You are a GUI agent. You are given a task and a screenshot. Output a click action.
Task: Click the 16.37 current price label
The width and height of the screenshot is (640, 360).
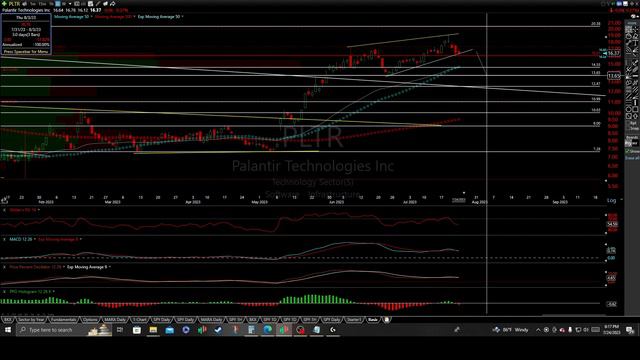click(x=613, y=53)
